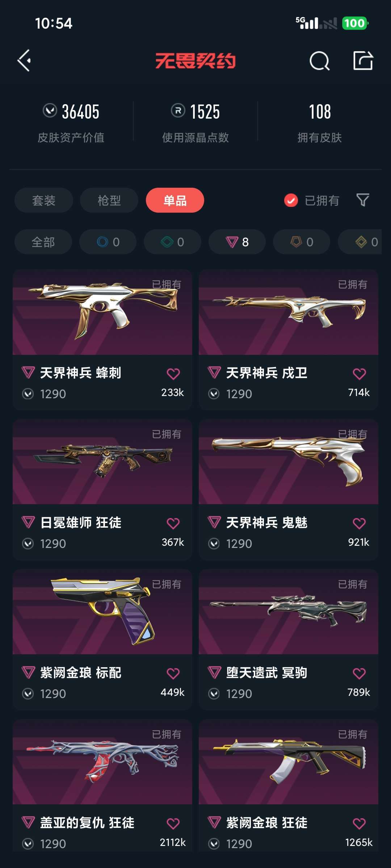The width and height of the screenshot is (391, 868).
Task: Favorite 天界神兵 蜂刺 with heart icon
Action: 173,374
